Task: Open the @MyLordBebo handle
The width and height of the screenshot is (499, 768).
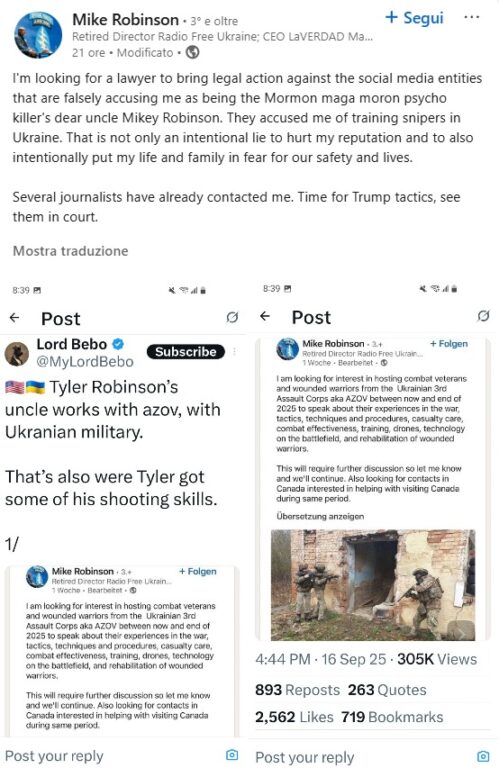Action: tap(85, 361)
